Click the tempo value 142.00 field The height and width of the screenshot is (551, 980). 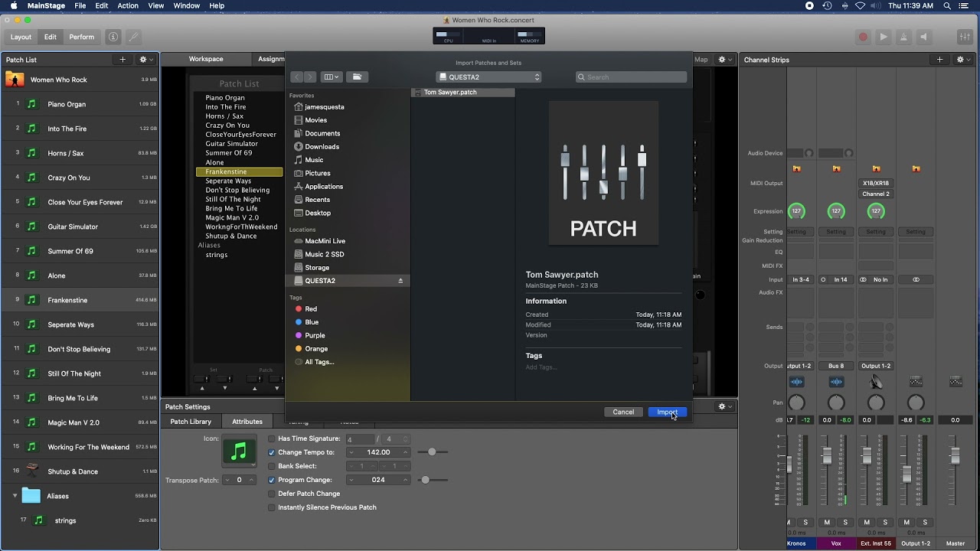click(378, 452)
